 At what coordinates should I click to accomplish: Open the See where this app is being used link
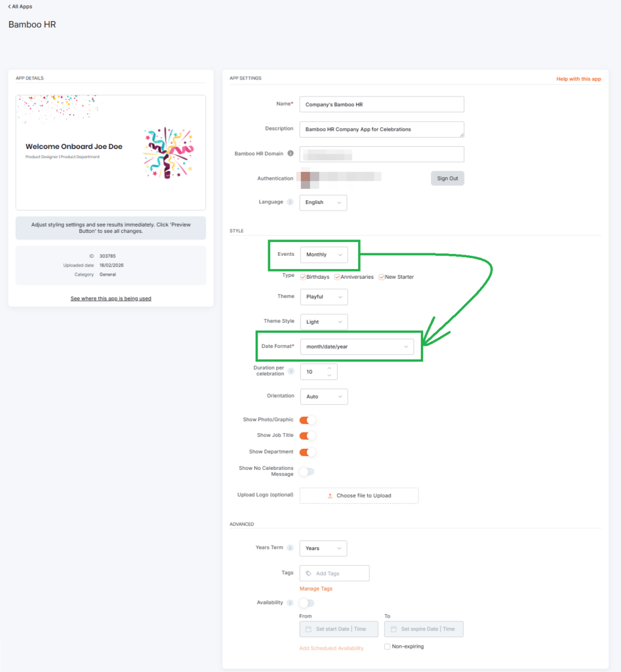(x=110, y=298)
